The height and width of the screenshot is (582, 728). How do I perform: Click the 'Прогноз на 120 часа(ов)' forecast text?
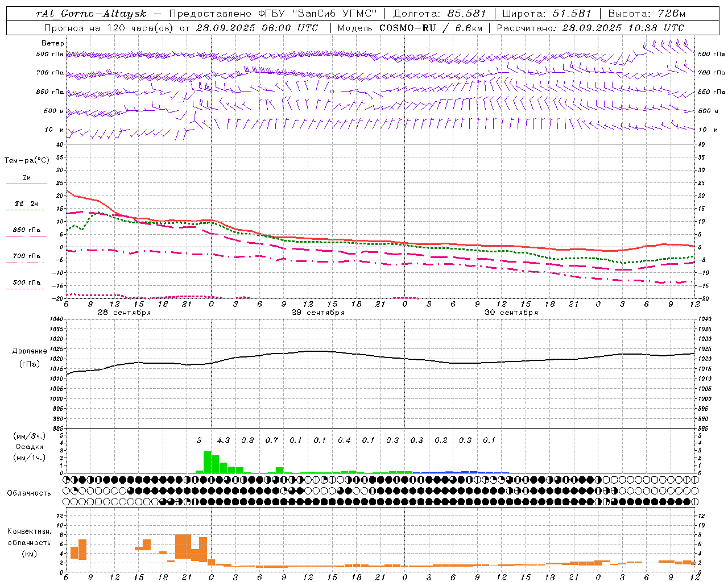(110, 28)
